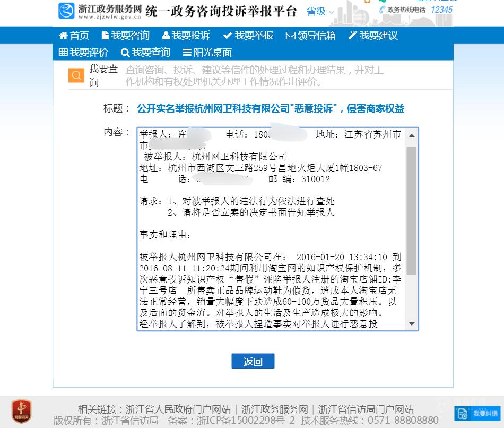
Task: Click the home icon beside 首页
Action: [x=63, y=36]
